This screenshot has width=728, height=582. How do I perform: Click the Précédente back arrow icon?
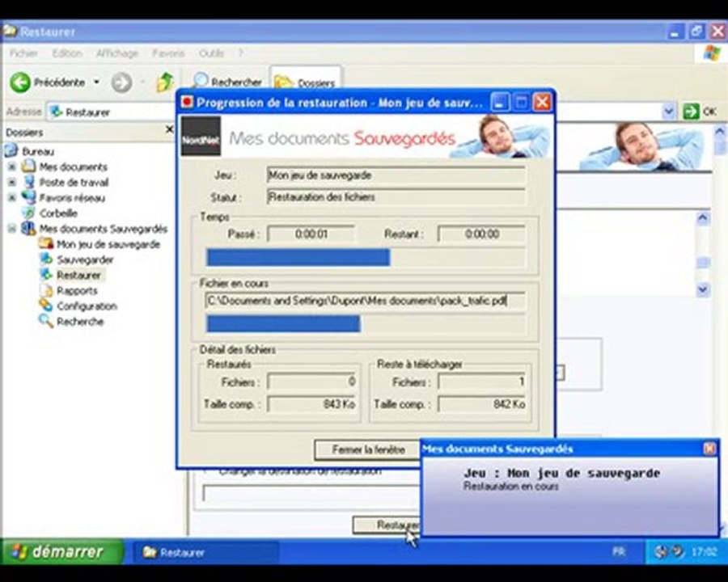click(x=20, y=82)
